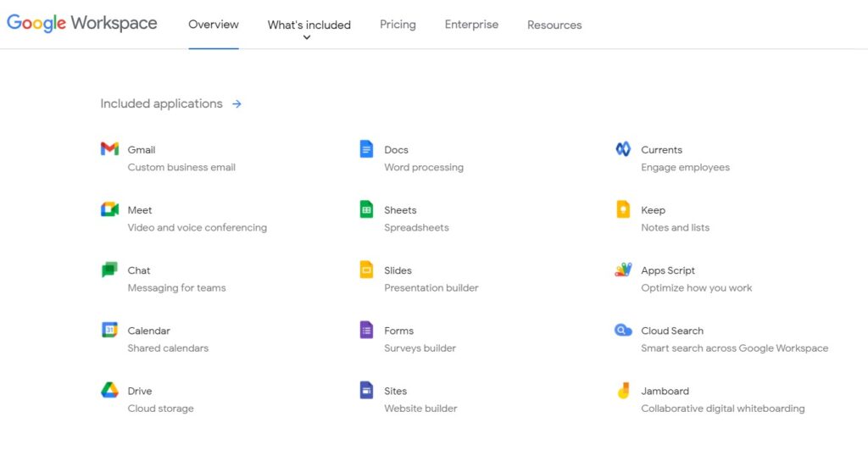
Task: Open the Drive application link
Action: coord(140,391)
